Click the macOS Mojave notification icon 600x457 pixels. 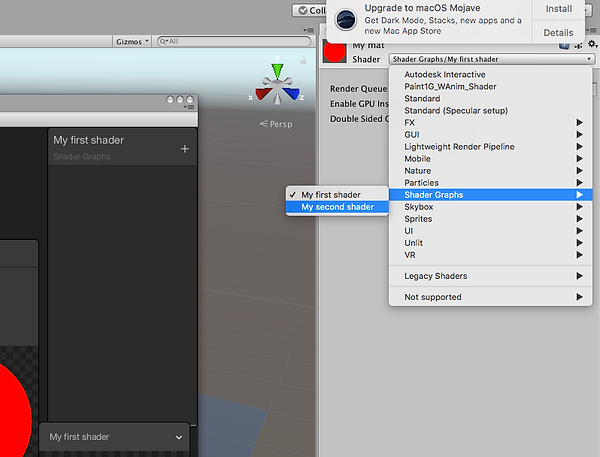coord(346,19)
